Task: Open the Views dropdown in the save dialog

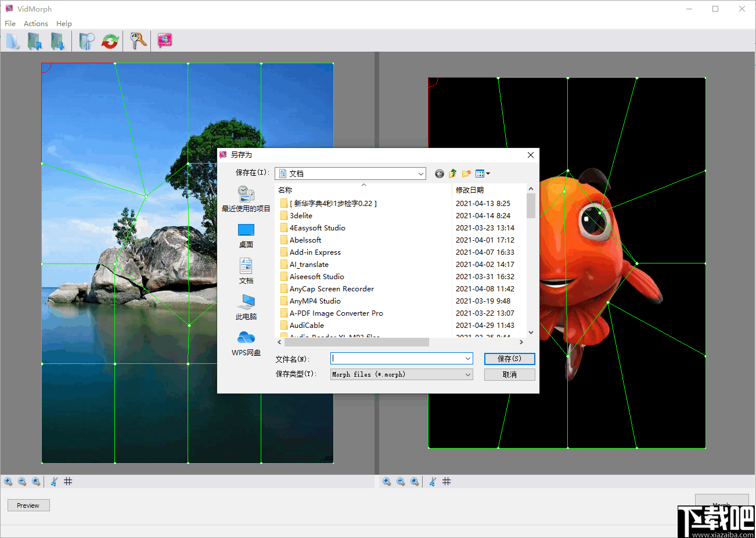Action: 483,174
